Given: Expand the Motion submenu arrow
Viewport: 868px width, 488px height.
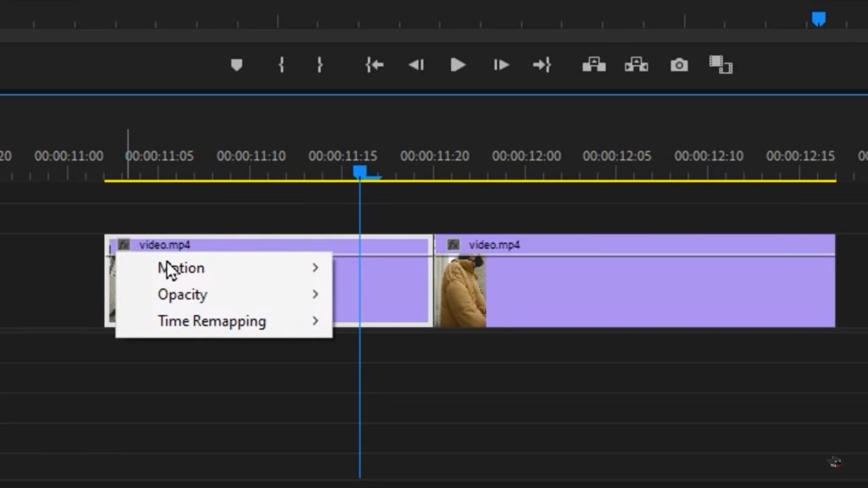Looking at the screenshot, I should [x=315, y=268].
